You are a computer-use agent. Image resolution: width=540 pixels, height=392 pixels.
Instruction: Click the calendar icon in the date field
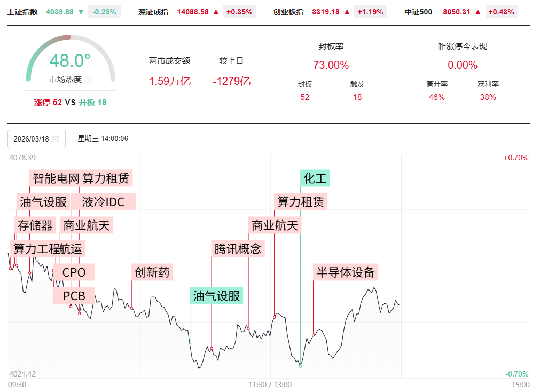point(56,139)
